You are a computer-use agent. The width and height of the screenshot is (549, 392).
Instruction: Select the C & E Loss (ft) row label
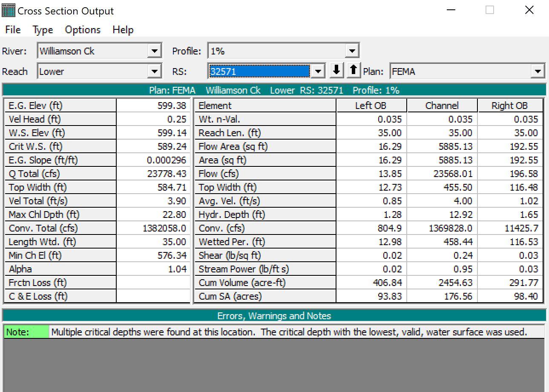[60, 296]
